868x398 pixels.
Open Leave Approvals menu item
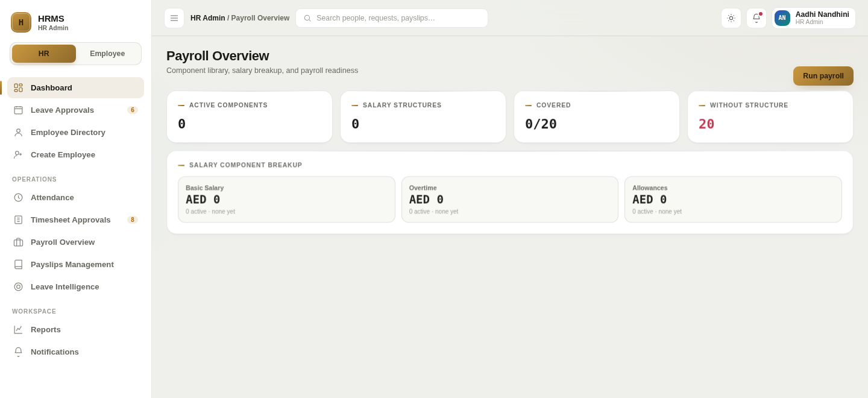point(75,110)
